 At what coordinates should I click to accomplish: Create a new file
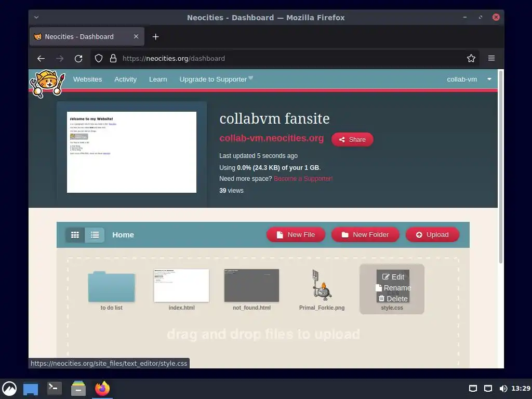click(x=296, y=235)
